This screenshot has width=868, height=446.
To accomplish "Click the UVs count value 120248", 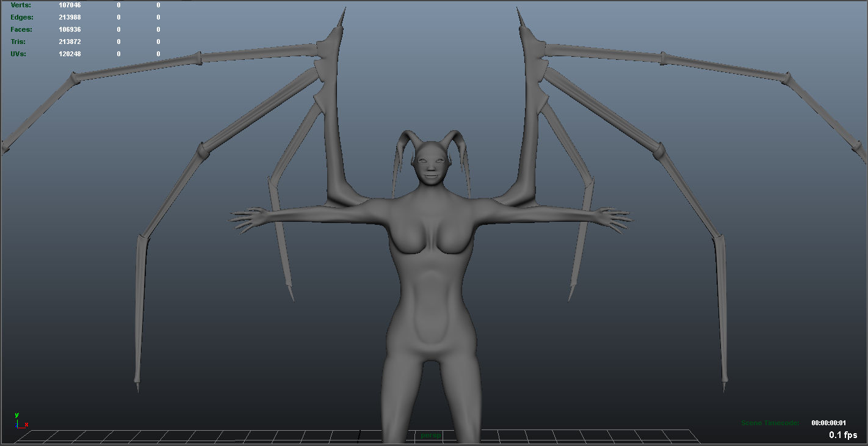I will tap(69, 54).
